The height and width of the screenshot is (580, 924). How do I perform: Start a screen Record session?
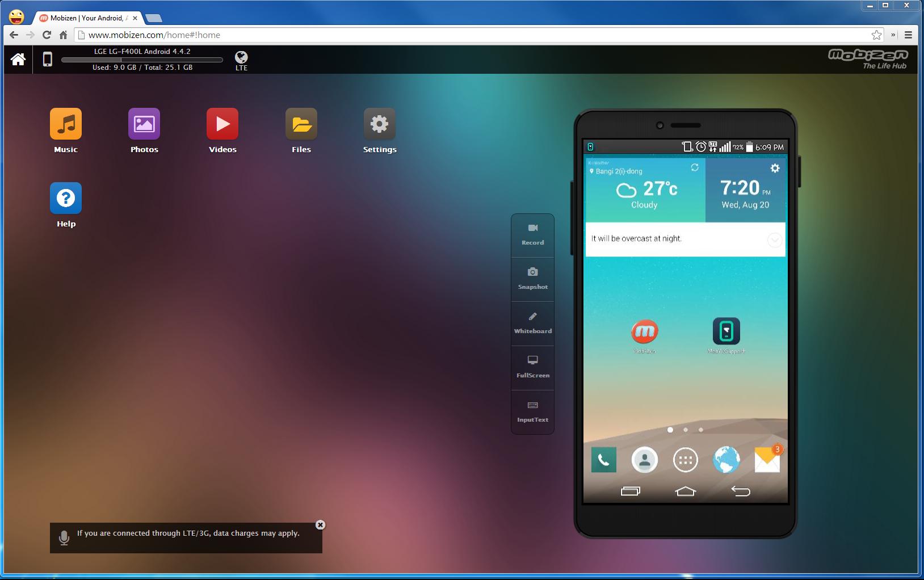(x=532, y=234)
